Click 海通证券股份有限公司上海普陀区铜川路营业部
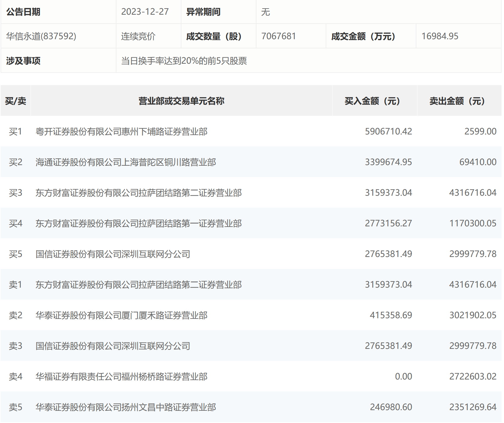This screenshot has width=504, height=423. 126,162
